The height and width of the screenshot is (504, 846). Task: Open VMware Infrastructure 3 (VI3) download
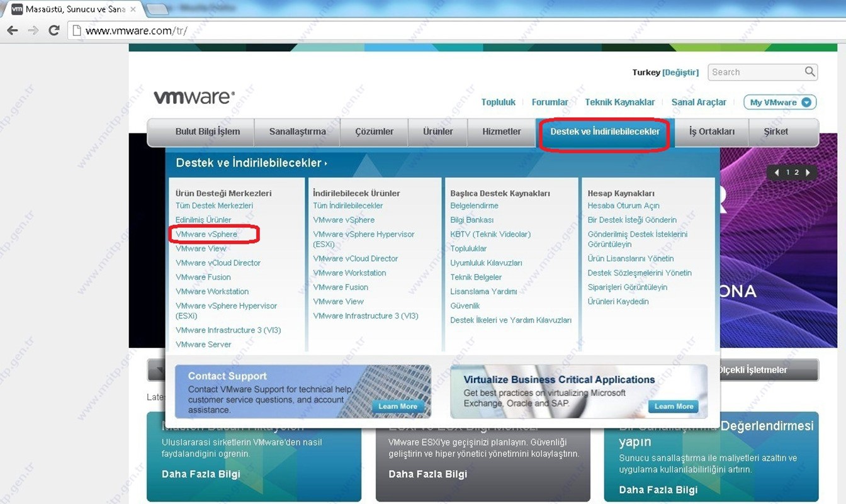tap(366, 316)
